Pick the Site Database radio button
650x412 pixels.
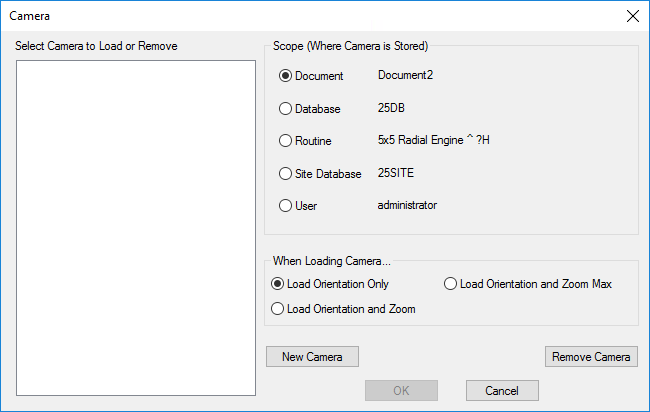point(286,174)
